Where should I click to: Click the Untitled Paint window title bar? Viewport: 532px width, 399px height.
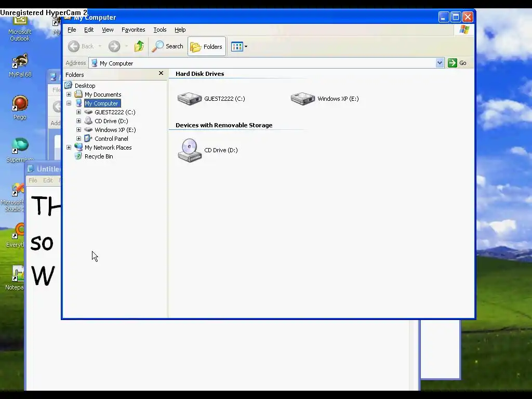pyautogui.click(x=43, y=169)
